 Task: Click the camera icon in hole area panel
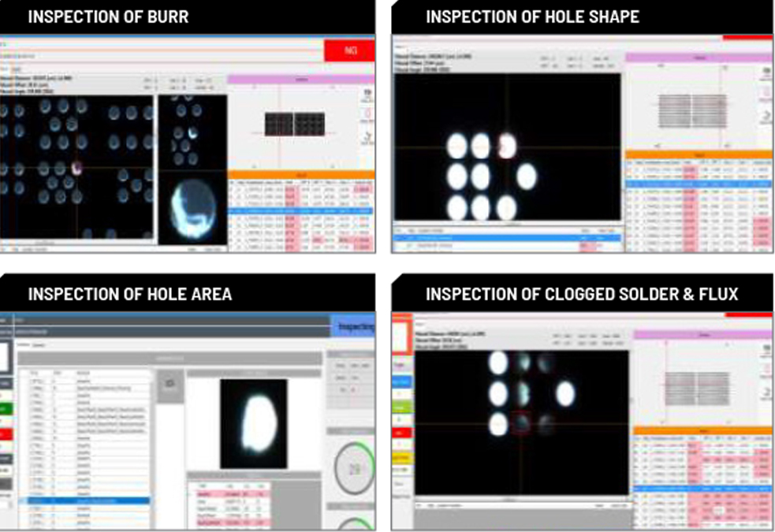click(169, 384)
